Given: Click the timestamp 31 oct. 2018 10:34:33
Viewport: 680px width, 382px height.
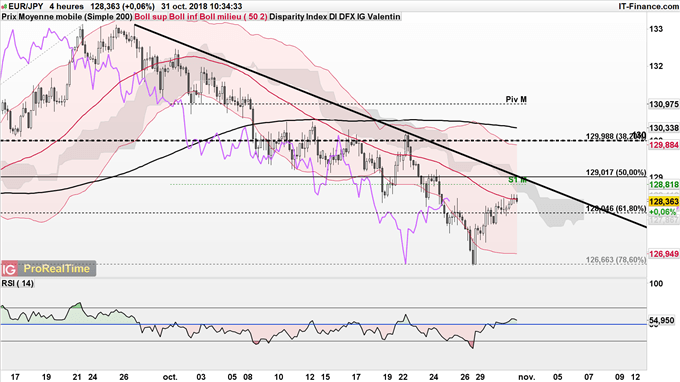Looking at the screenshot, I should (202, 7).
